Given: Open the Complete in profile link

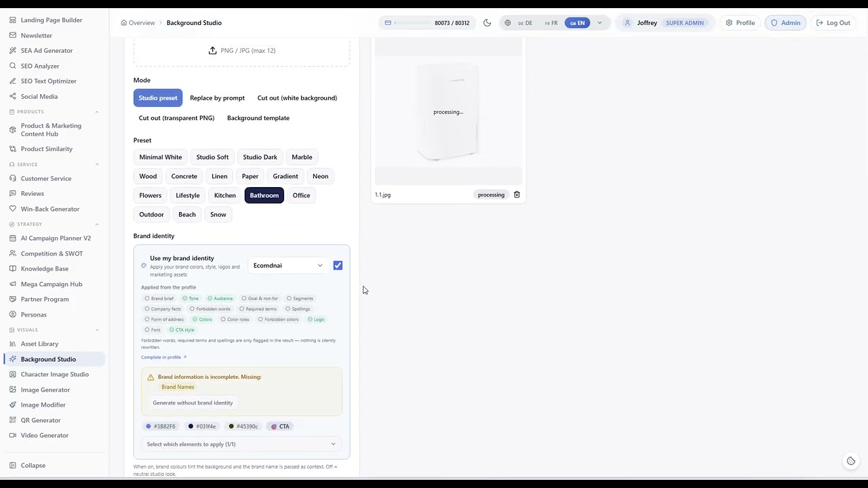Looking at the screenshot, I should [163, 357].
